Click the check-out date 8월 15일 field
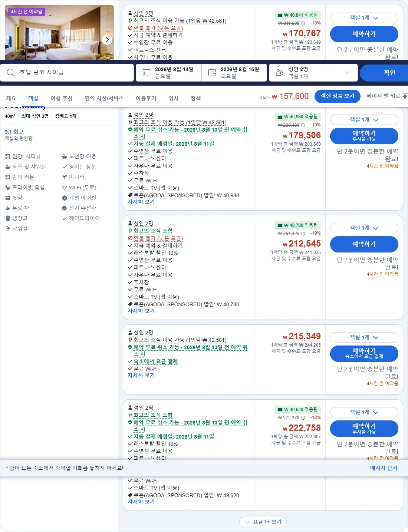Viewport: 408px width, 532px height. pyautogui.click(x=234, y=73)
